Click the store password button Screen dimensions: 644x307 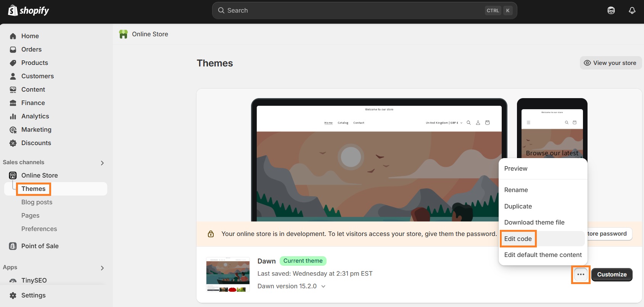[610, 234]
